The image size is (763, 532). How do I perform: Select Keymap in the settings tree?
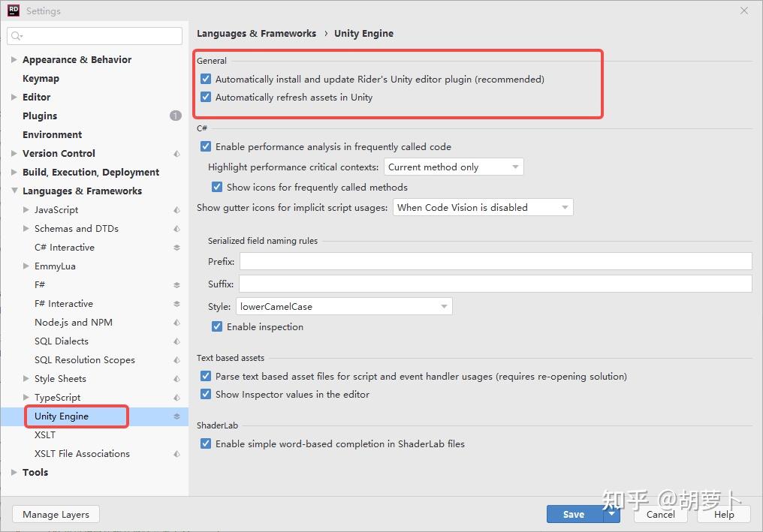tap(41, 79)
